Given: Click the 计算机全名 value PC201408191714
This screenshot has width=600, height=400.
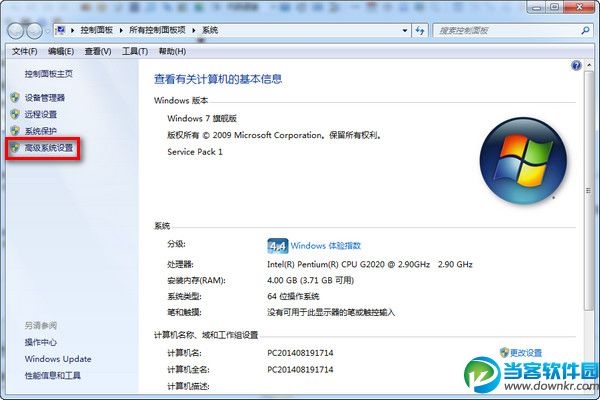Looking at the screenshot, I should (300, 370).
